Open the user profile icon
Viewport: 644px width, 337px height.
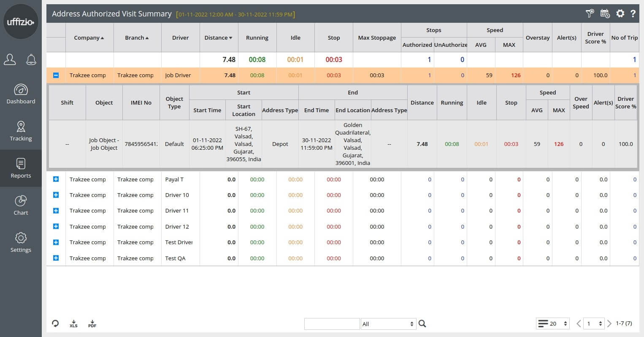10,60
